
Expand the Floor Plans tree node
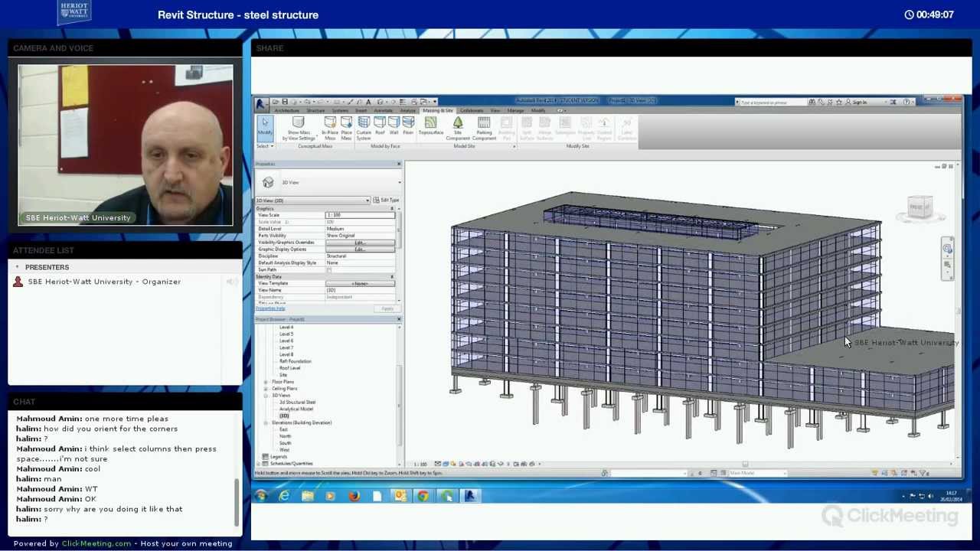pyautogui.click(x=266, y=382)
